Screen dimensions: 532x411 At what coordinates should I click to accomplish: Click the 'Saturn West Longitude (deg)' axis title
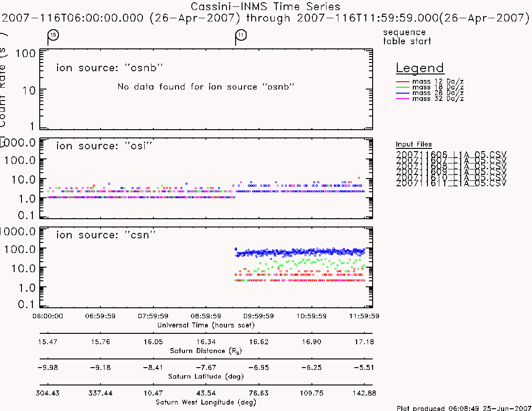(x=206, y=402)
